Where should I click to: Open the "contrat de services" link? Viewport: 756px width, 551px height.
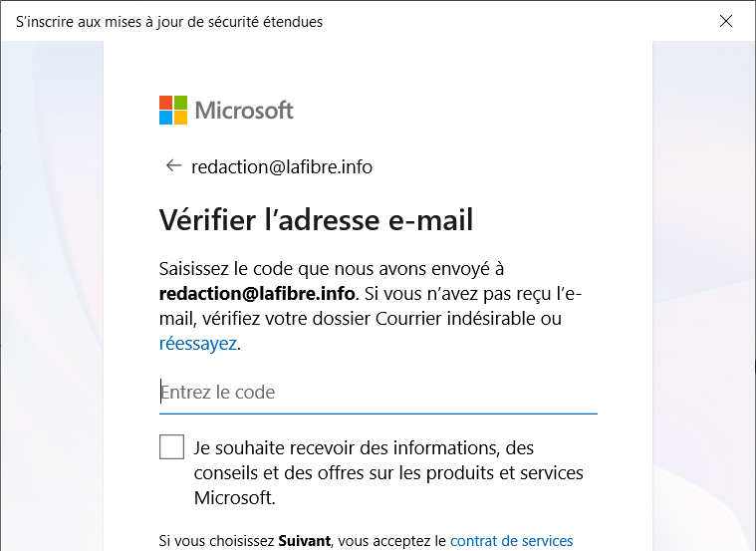click(x=511, y=541)
